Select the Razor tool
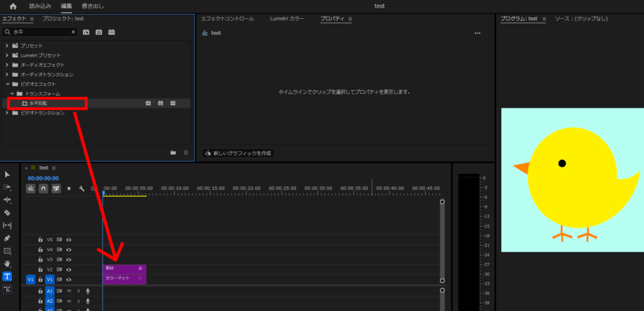The width and height of the screenshot is (644, 311). (x=7, y=213)
